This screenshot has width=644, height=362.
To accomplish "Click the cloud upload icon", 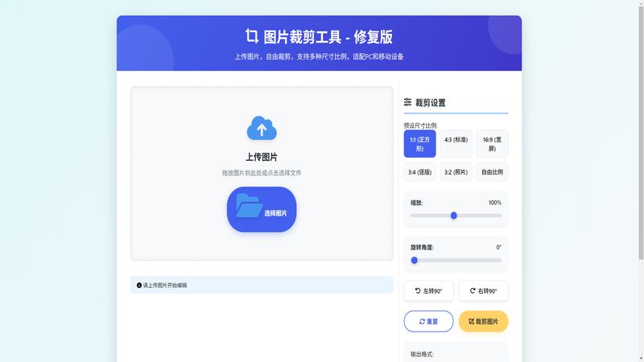I will click(262, 128).
